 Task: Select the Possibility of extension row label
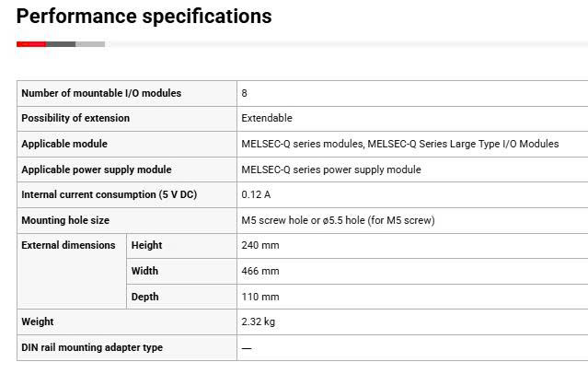click(75, 118)
